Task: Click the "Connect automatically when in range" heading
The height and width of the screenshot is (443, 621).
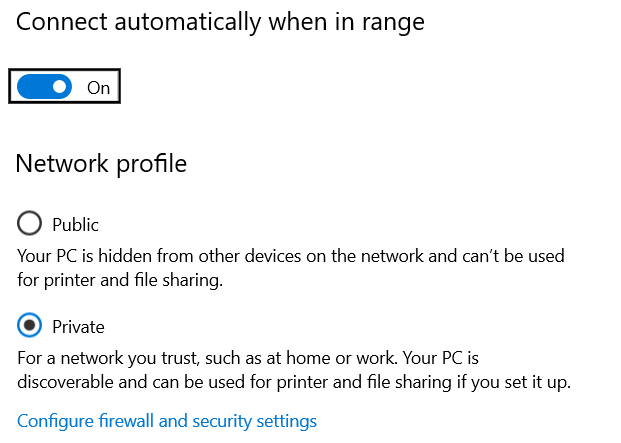Action: point(220,23)
